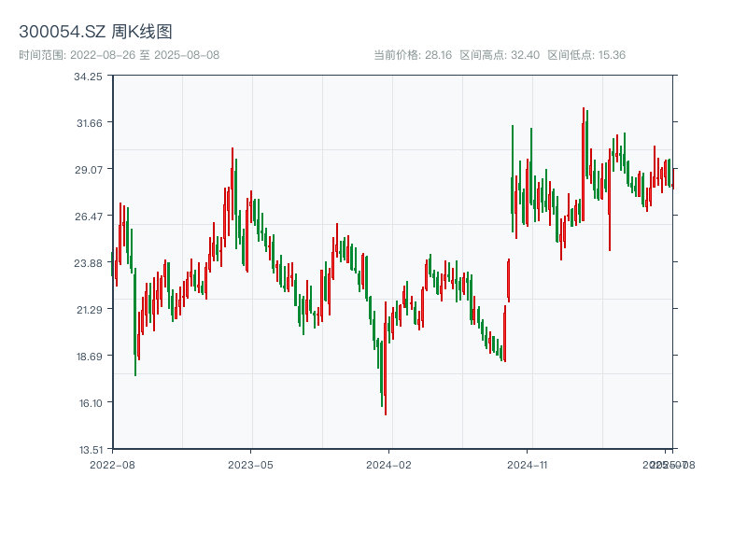Click the 26.47 y-axis price label
The image size is (747, 560).
click(x=89, y=217)
